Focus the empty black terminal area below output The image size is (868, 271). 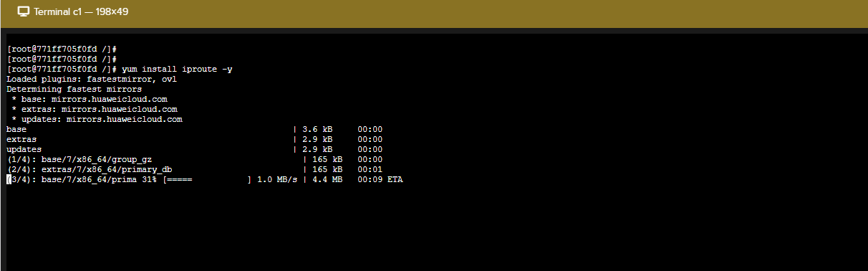click(x=434, y=226)
